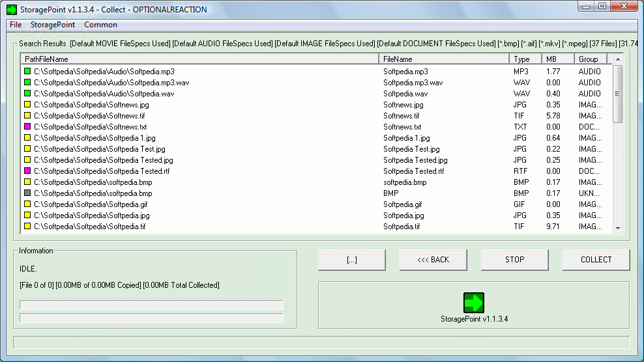Select path ending Softpedia\Softnews.tif
644x362 pixels.
click(89, 116)
